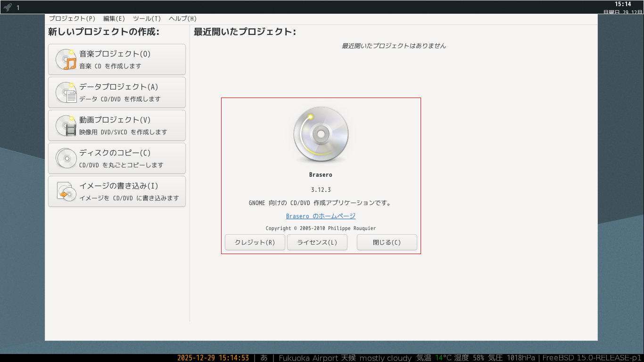Click the burn image disc arrow icon
Viewport: 644px width, 362px height.
coord(66,191)
